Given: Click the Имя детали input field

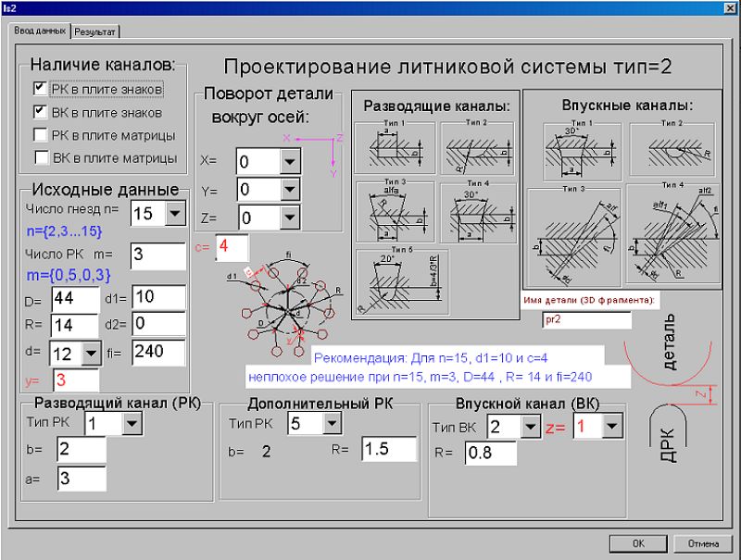Looking at the screenshot, I should click(585, 319).
